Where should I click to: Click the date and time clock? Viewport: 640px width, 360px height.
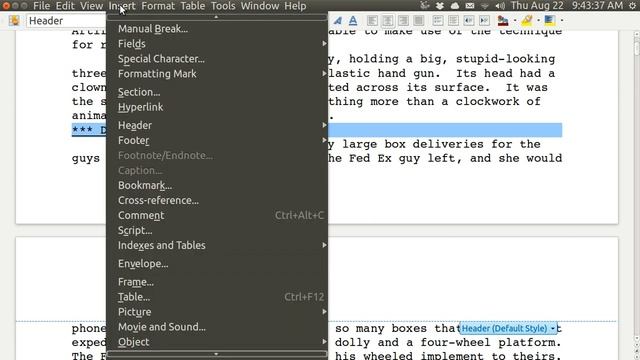pos(567,6)
